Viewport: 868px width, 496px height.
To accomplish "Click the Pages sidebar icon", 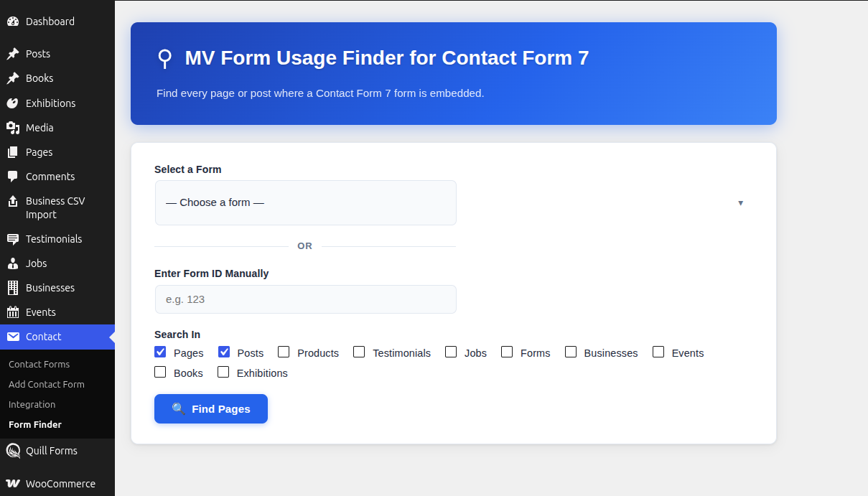I will pyautogui.click(x=13, y=152).
